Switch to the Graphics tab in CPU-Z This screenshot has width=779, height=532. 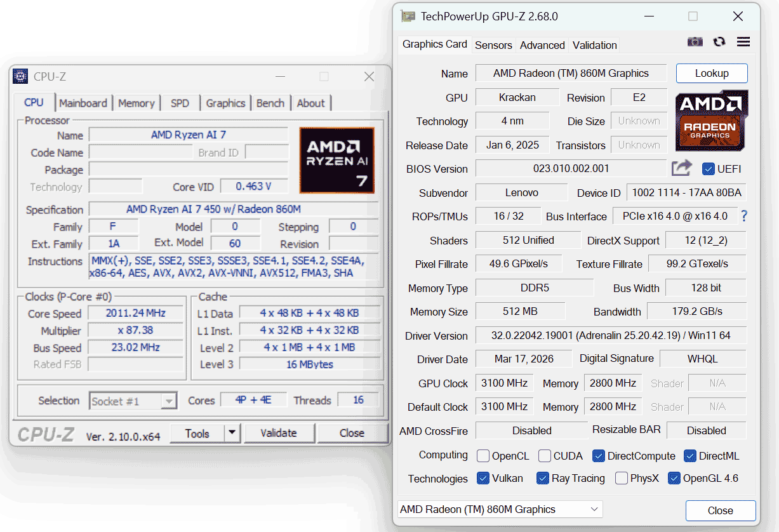[x=225, y=103]
